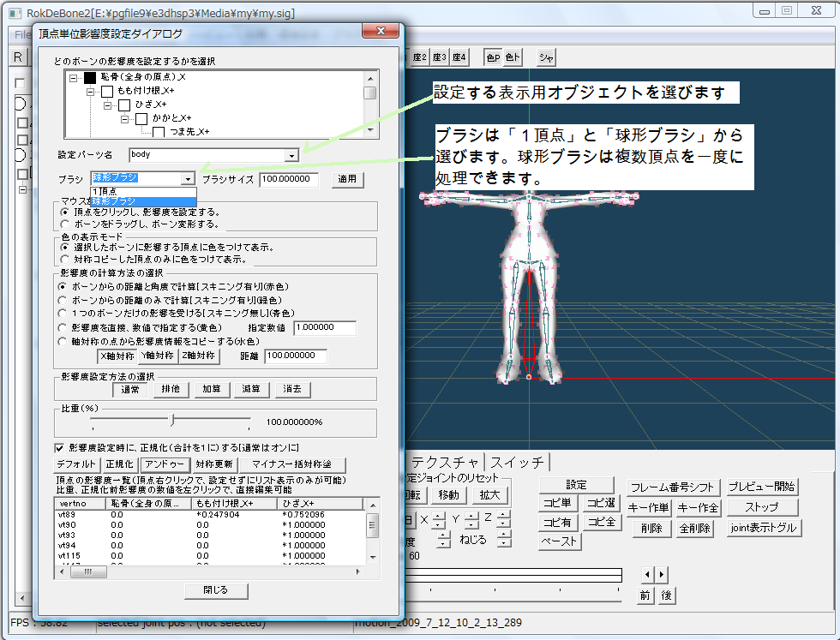Click the ブラシサイズ input field
The image size is (840, 640).
point(288,180)
